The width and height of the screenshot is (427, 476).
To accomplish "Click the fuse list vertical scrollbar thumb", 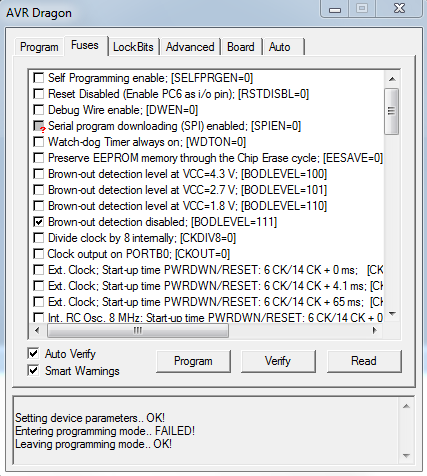I will (x=392, y=111).
